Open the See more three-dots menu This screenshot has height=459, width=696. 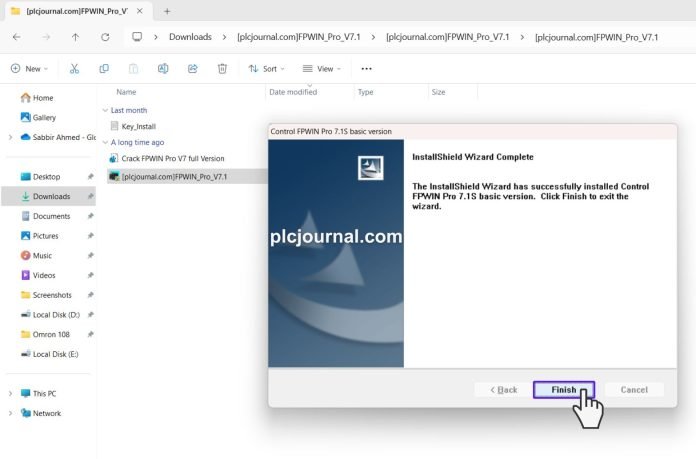click(x=366, y=69)
